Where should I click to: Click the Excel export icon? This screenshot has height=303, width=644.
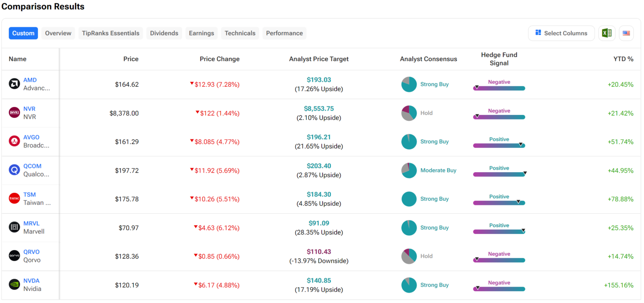[607, 33]
